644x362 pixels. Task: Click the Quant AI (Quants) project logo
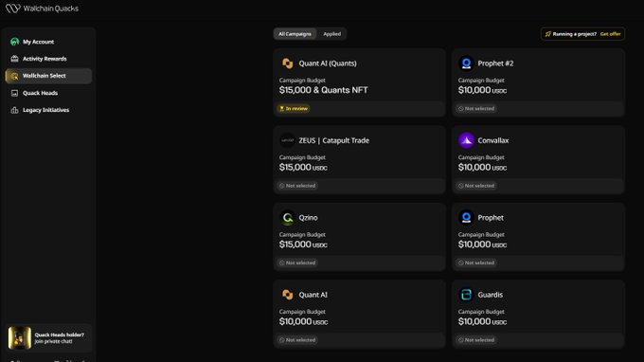288,63
